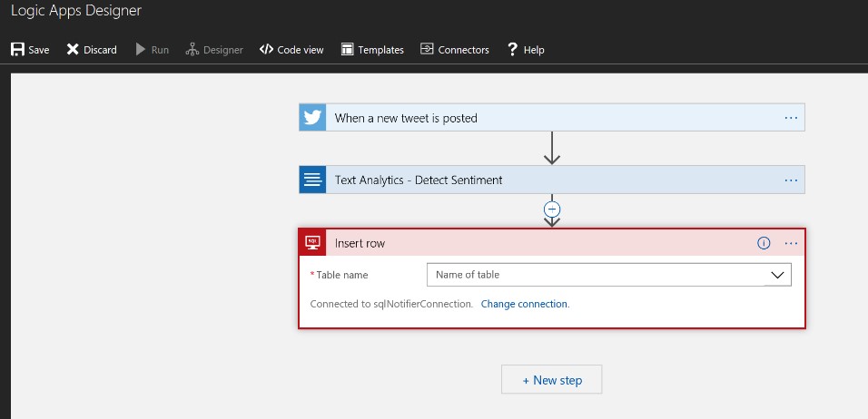Viewport: 868px width, 419px height.
Task: Click the Code view brackets icon
Action: pos(266,49)
